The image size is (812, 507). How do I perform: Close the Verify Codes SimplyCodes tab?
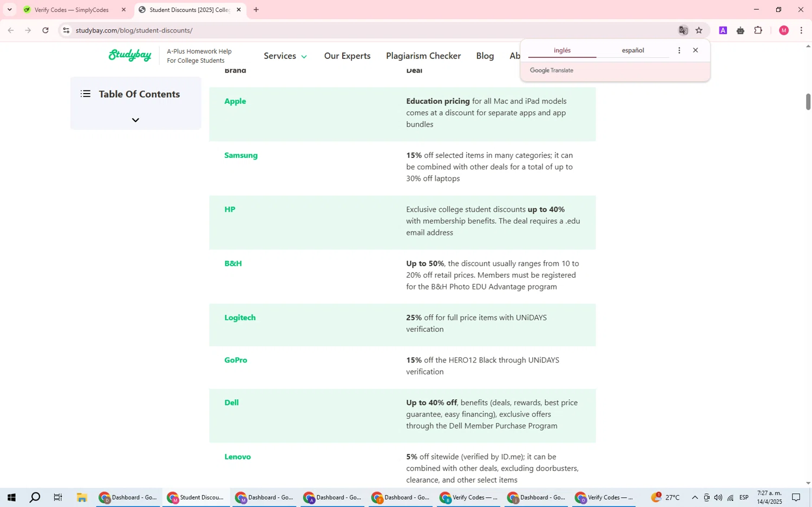click(x=123, y=10)
